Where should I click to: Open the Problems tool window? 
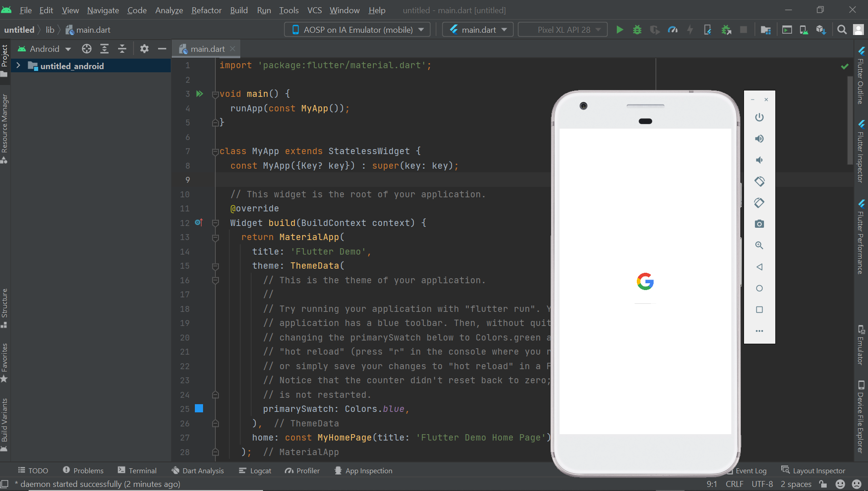coord(83,471)
